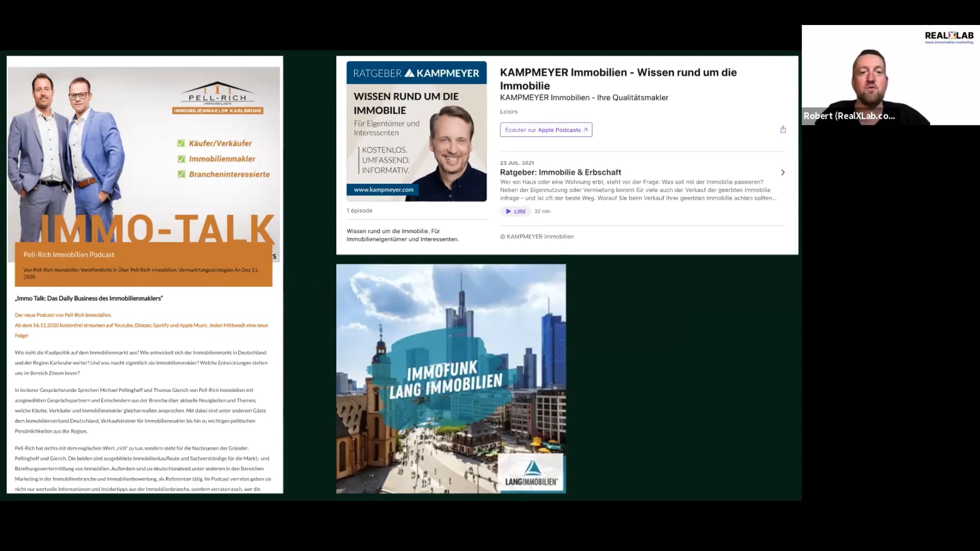This screenshot has height=551, width=980.
Task: Click the www.kampmeyer.com label on cover
Action: [x=383, y=190]
